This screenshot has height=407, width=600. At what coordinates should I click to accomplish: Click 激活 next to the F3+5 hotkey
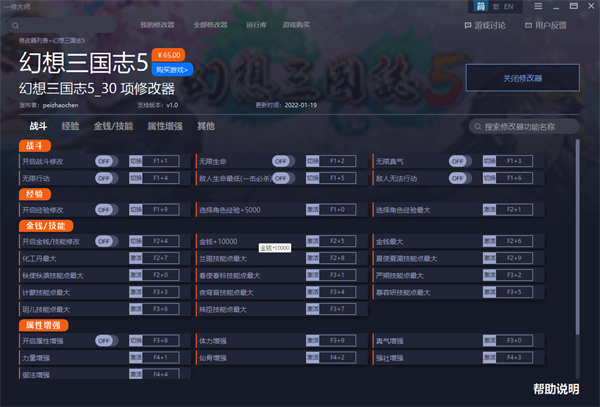[489, 292]
